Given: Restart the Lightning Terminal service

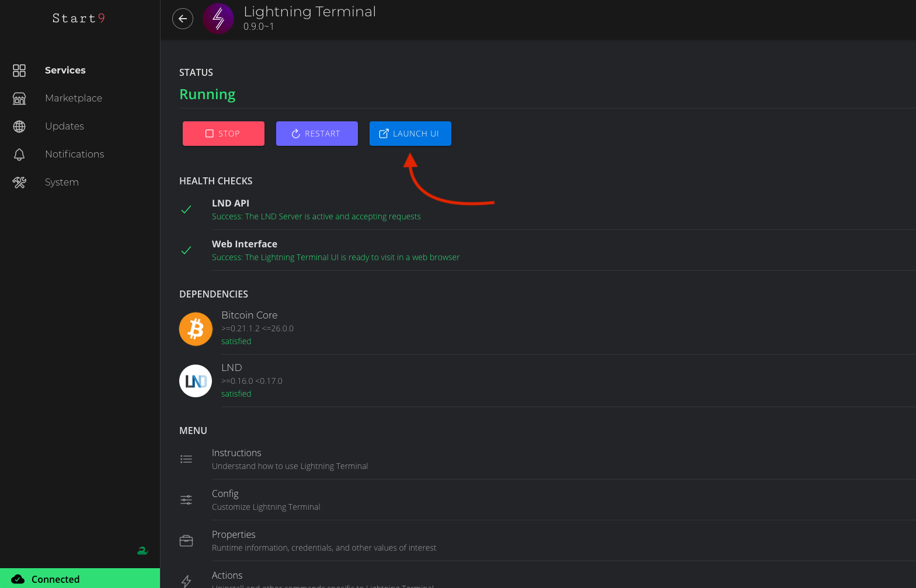Looking at the screenshot, I should (x=316, y=134).
